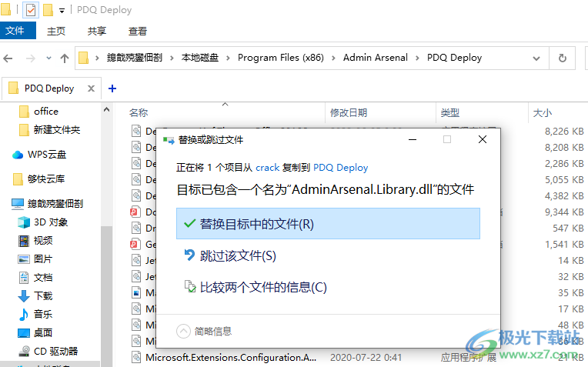This screenshot has width=588, height=367.
Task: Open CD 驱动器 in navigation pane
Action: 55,351
